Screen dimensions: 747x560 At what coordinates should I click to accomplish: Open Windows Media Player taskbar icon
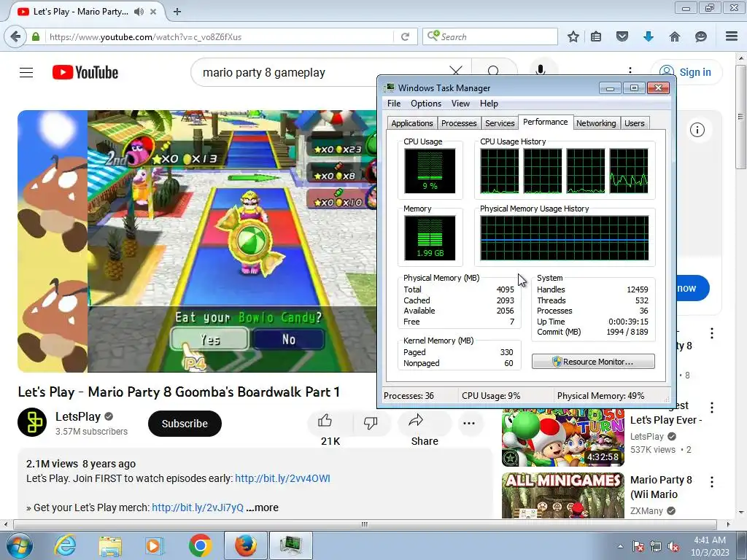tap(154, 545)
